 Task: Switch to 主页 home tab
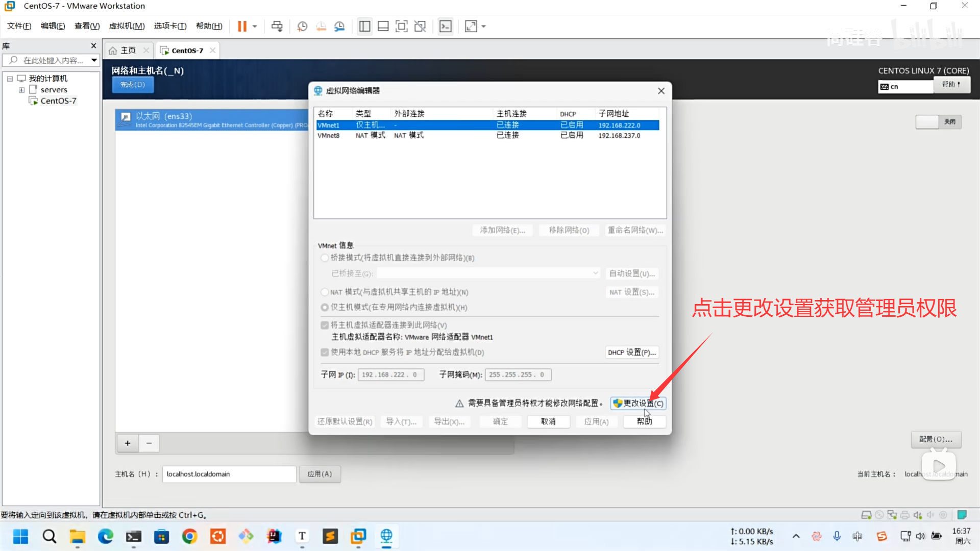(x=128, y=50)
